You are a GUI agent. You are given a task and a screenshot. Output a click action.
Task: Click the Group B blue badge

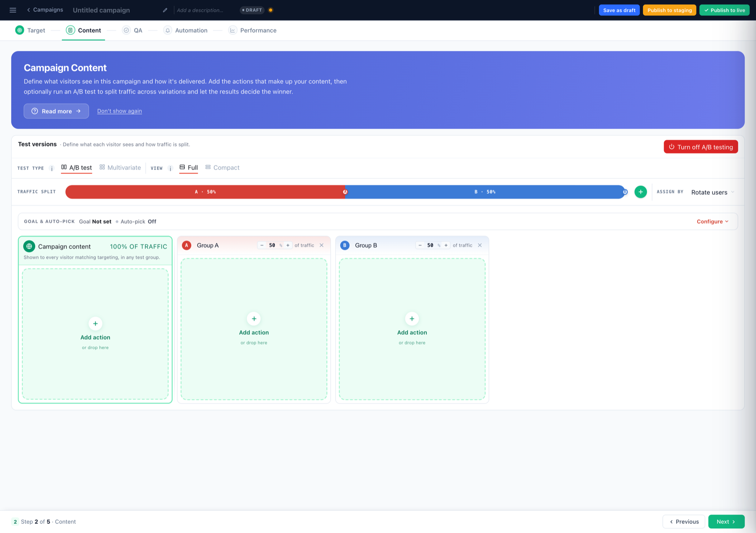pyautogui.click(x=345, y=246)
